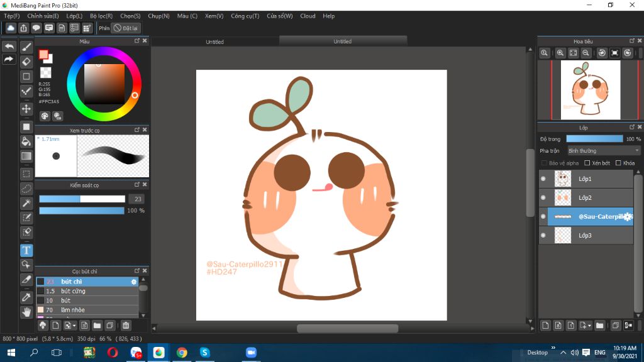The height and width of the screenshot is (362, 644).
Task: Zoom in on the navigator preview
Action: (560, 53)
